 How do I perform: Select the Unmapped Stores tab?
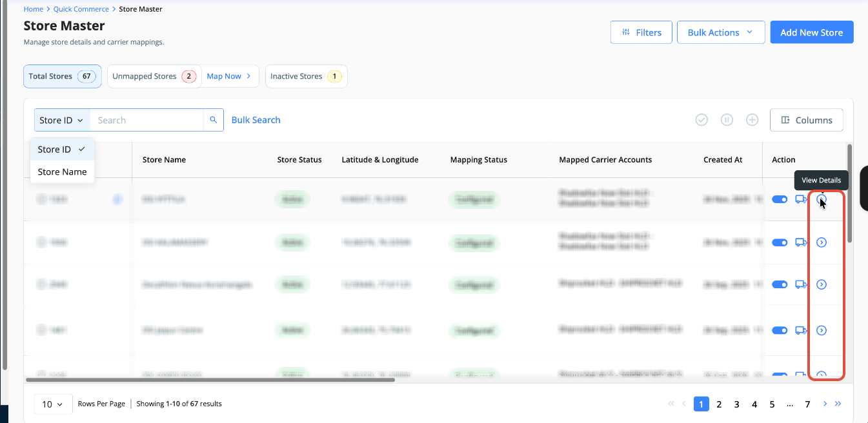154,76
